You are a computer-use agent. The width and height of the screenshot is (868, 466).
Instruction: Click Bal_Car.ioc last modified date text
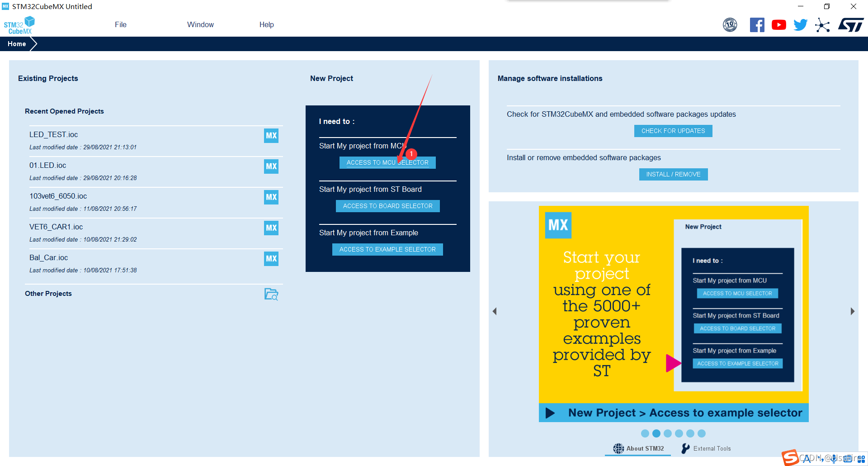pyautogui.click(x=83, y=271)
